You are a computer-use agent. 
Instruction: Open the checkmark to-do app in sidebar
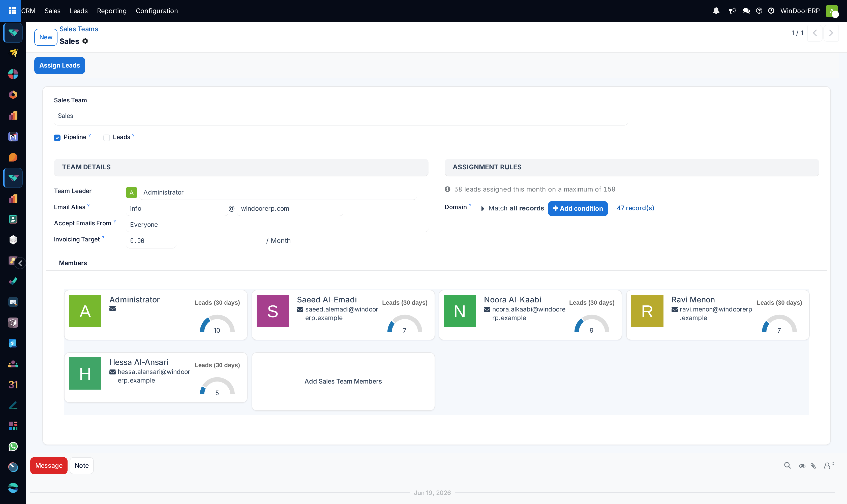point(13,281)
